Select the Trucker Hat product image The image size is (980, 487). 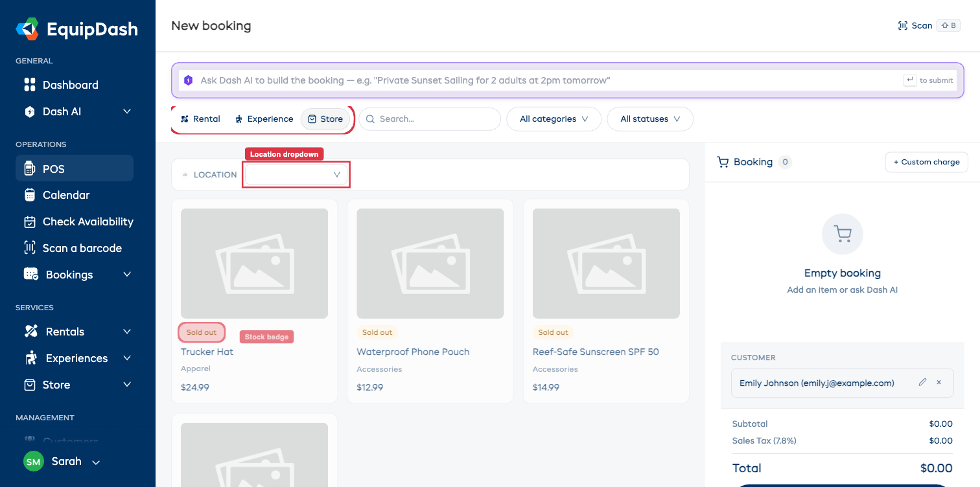254,264
